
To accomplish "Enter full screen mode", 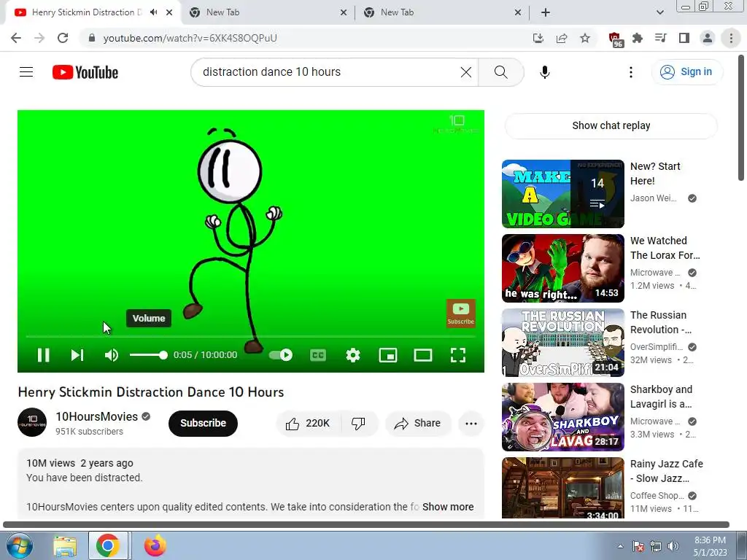I will coord(458,355).
